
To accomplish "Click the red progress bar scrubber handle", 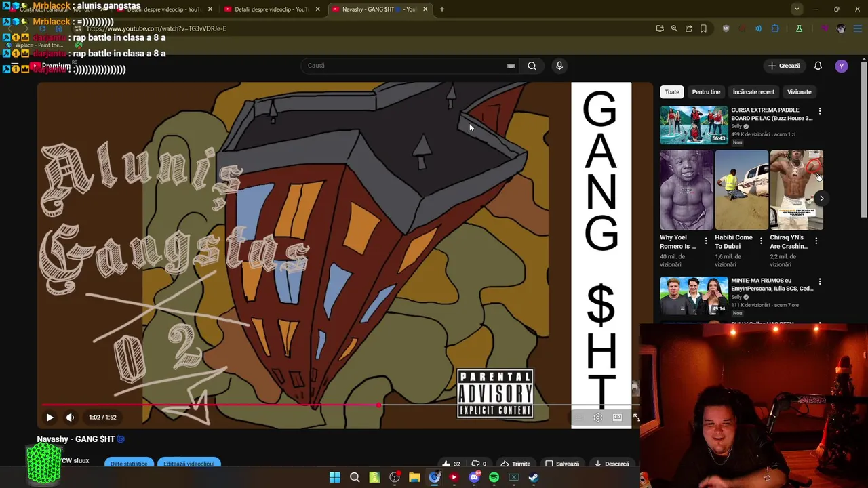I will 378,405.
